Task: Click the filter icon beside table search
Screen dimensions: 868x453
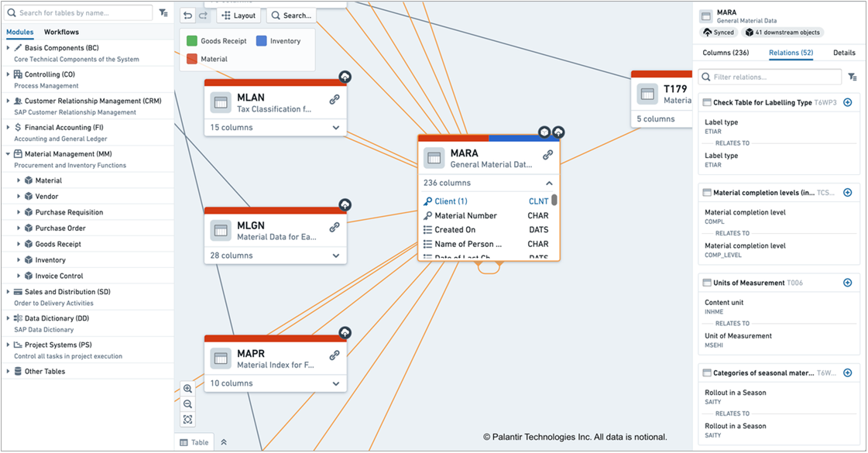Action: tap(163, 12)
